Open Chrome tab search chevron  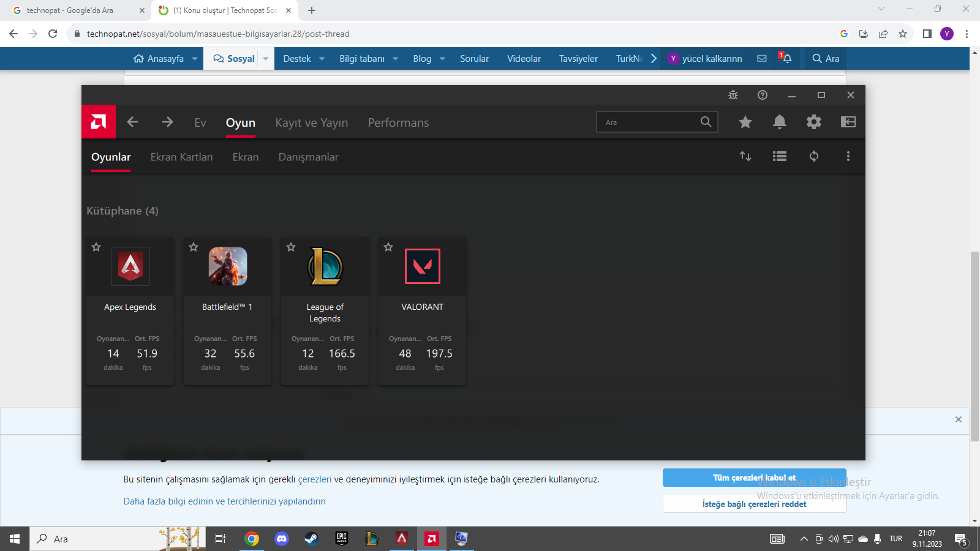(x=881, y=9)
